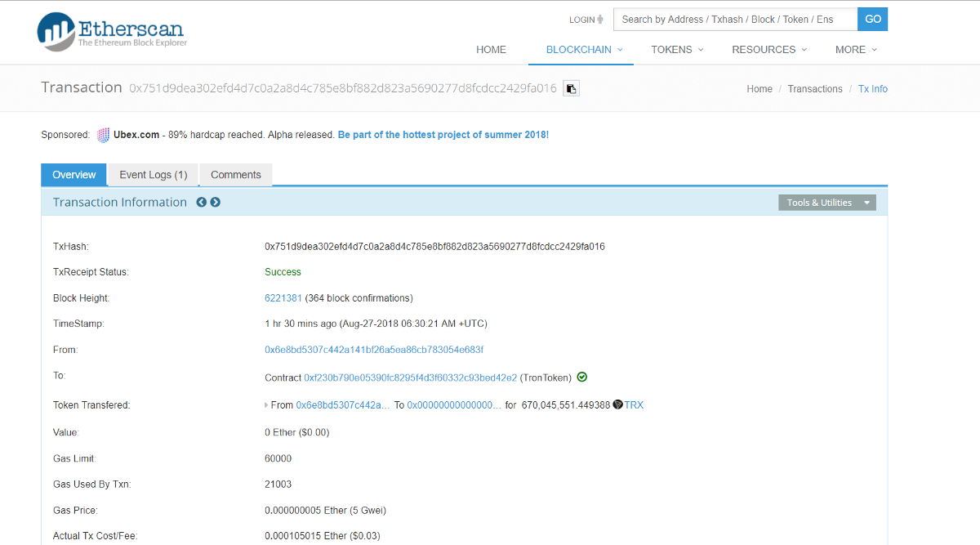This screenshot has width=980, height=545.
Task: Click the 670,045,551.449388 token amount
Action: (565, 405)
